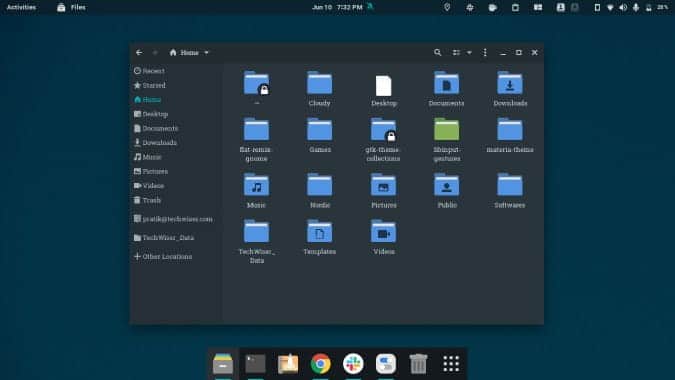The width and height of the screenshot is (675, 380).
Task: Open the three-dot menu in Files
Action: [x=485, y=53]
